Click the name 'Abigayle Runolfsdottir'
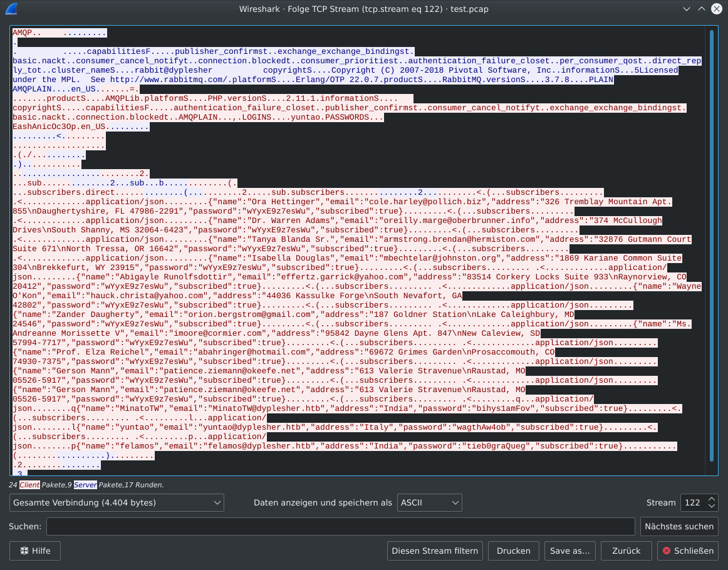The image size is (728, 570). 174,277
